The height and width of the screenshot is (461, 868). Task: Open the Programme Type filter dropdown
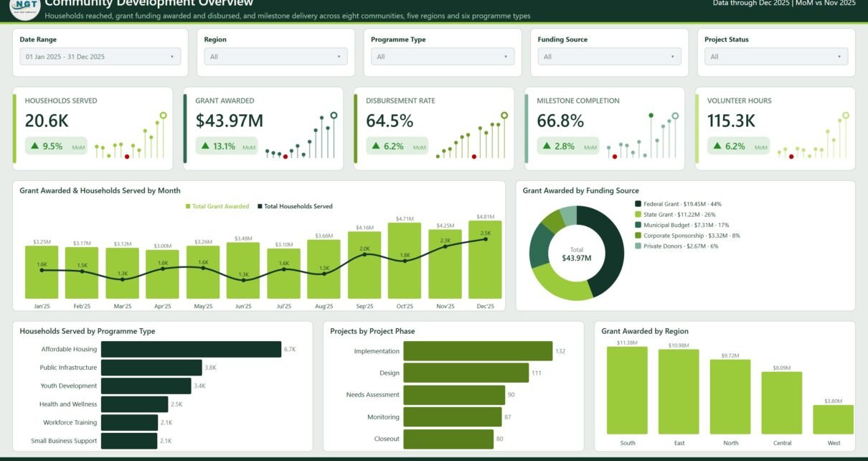click(x=443, y=57)
